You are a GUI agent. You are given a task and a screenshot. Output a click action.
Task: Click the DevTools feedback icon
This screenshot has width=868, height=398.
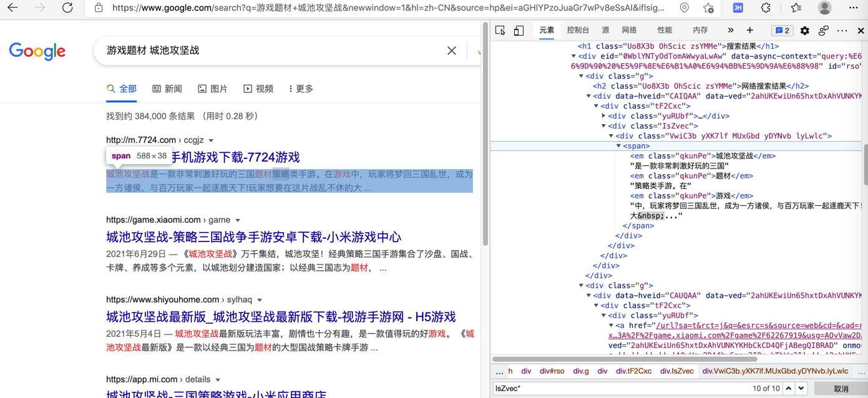(824, 31)
